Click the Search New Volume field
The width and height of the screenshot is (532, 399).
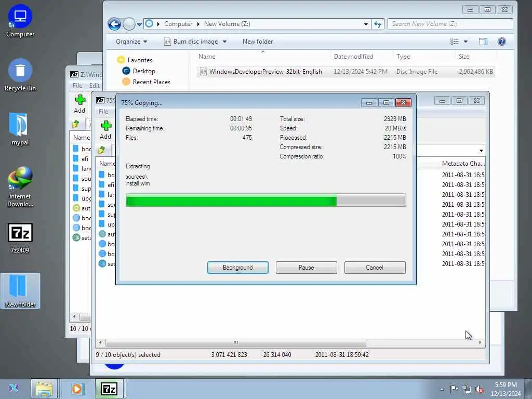pyautogui.click(x=450, y=24)
